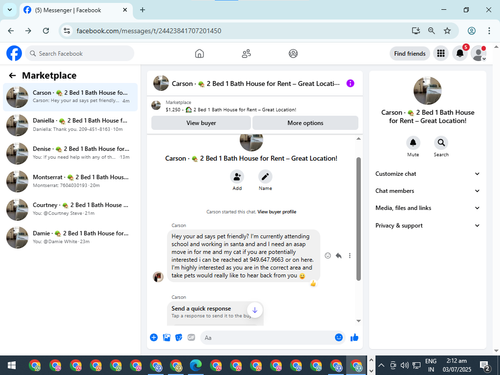Open Chrome three-dot menu
This screenshot has width=500, height=375.
[x=489, y=31]
